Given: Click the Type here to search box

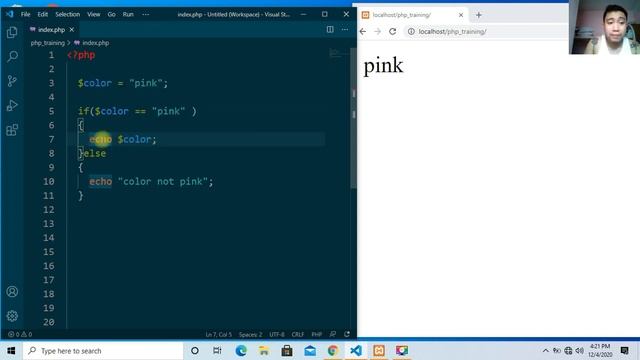Looking at the screenshot, I should pos(103,351).
